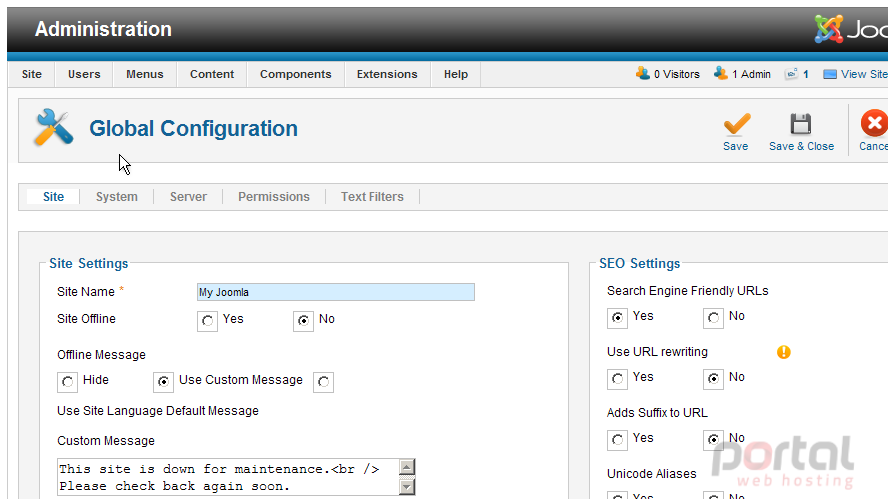Image resolution: width=889 pixels, height=500 pixels.
Task: Set Use URL rewriting to Yes
Action: [617, 379]
